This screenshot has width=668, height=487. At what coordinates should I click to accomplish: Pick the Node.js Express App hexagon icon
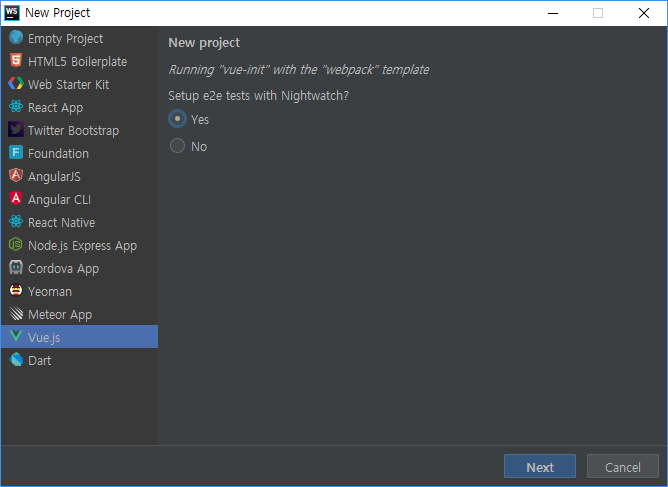pos(16,245)
